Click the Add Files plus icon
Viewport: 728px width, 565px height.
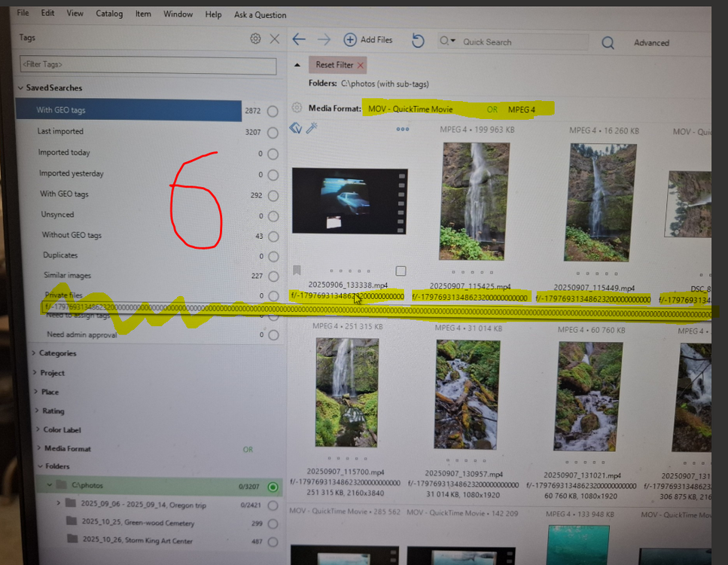tap(350, 40)
